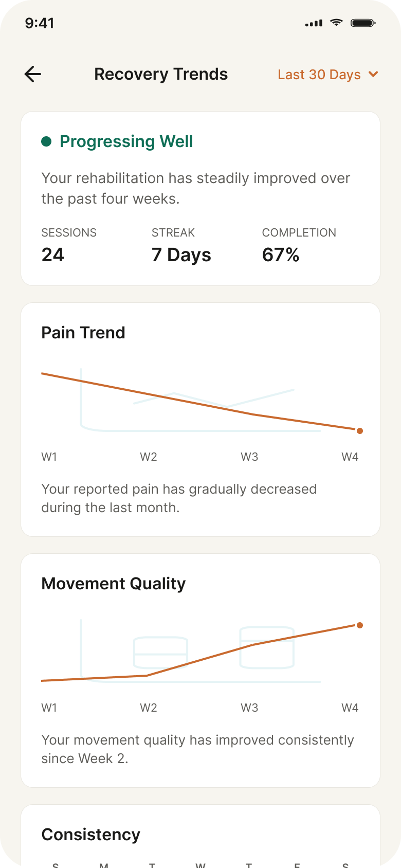The width and height of the screenshot is (401, 868).
Task: Tap the green Progressing Well status dot
Action: pyautogui.click(x=46, y=141)
